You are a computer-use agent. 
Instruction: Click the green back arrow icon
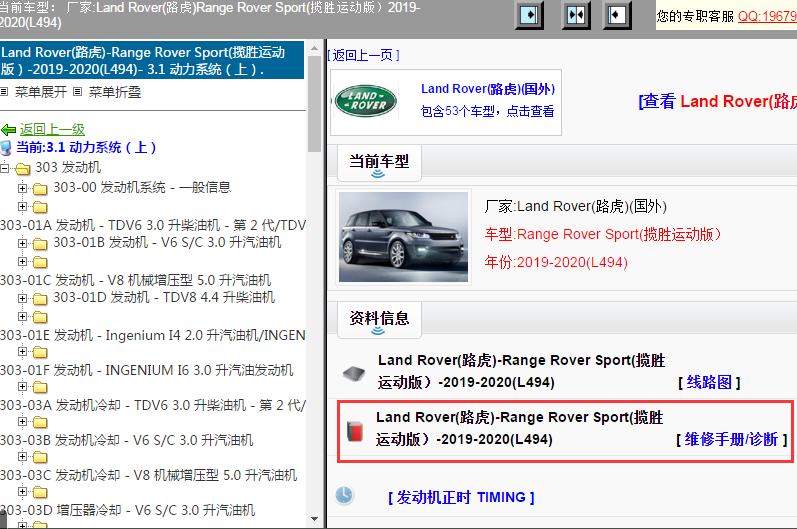pyautogui.click(x=9, y=130)
